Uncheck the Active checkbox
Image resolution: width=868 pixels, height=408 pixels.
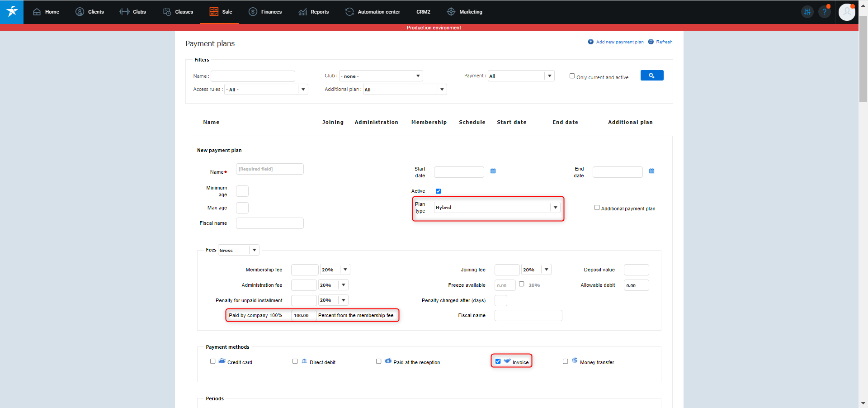(x=438, y=191)
